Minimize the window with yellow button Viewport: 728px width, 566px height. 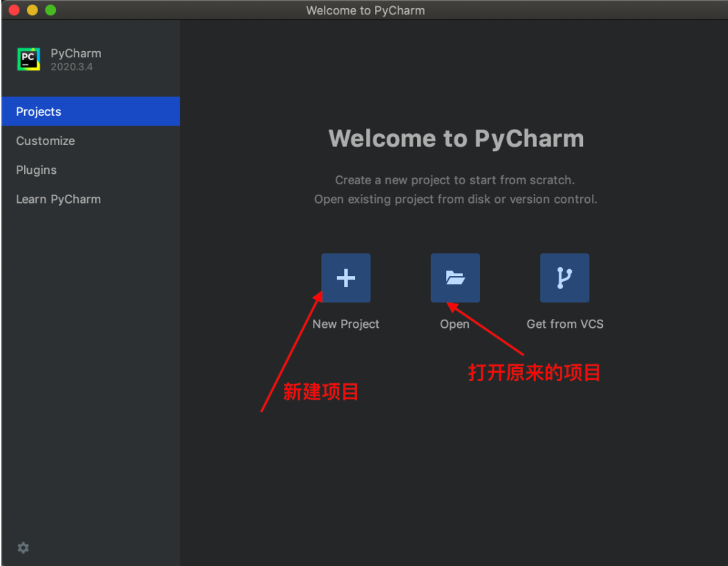point(32,10)
